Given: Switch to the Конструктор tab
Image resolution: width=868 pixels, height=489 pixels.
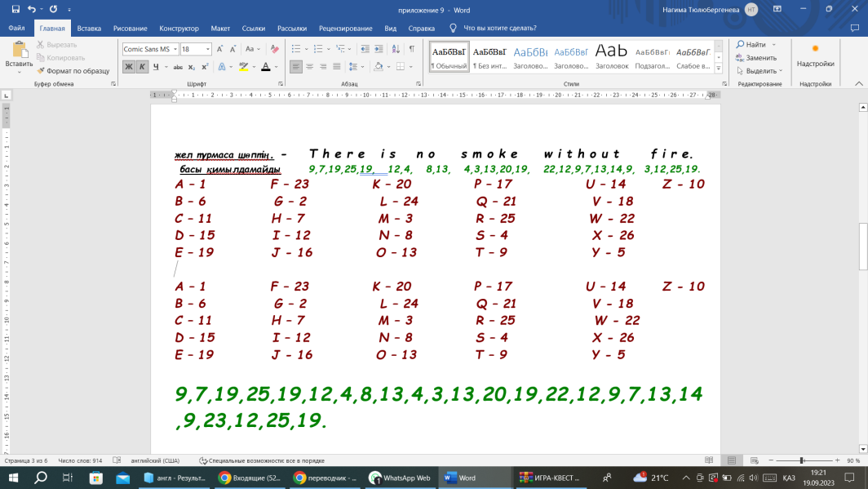Looking at the screenshot, I should (179, 28).
